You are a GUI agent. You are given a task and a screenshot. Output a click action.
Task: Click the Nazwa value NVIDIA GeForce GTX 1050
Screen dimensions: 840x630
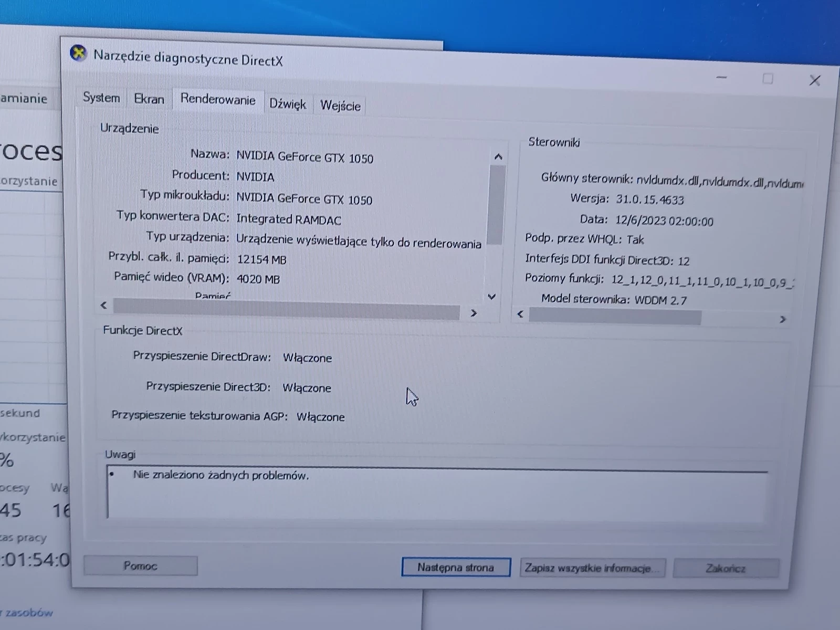304,157
